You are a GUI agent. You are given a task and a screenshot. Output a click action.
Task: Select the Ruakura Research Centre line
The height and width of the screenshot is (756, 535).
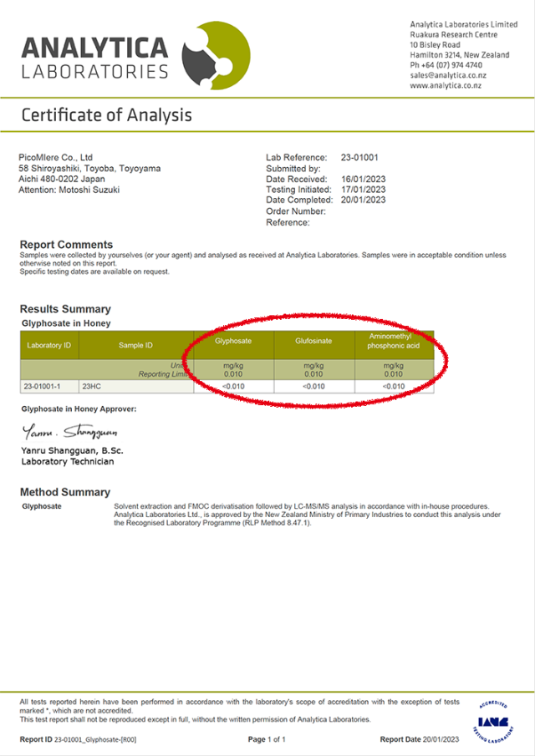click(453, 35)
